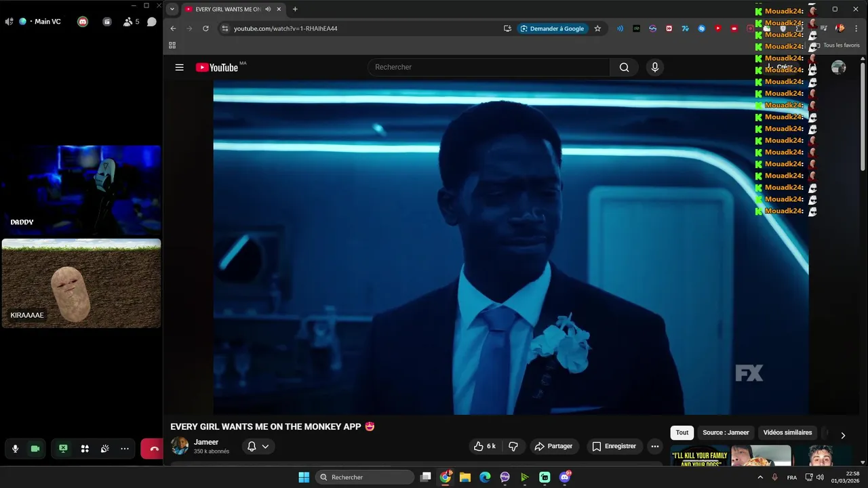Open Discord from the taskbar

(565, 477)
